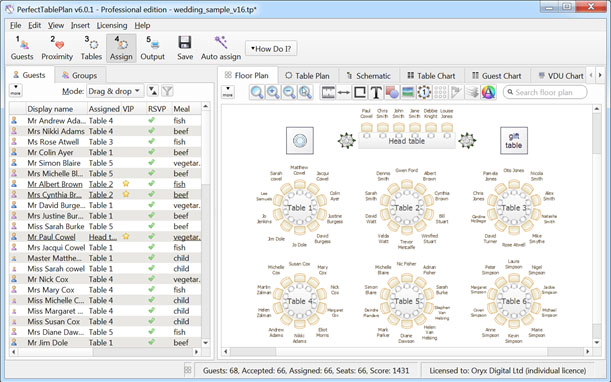Click the insert shape icon
611x382 pixels.
pos(392,92)
